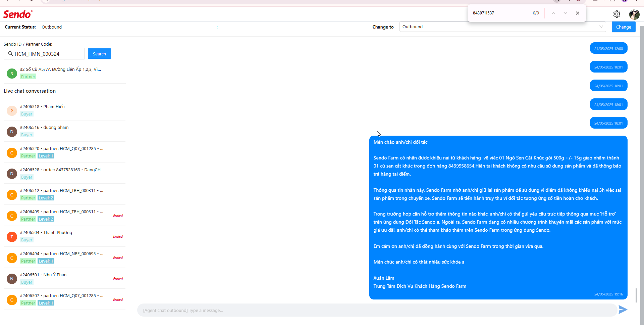Image resolution: width=644 pixels, height=325 pixels.
Task: Click the avatar for duong pham chat
Action: point(12,132)
